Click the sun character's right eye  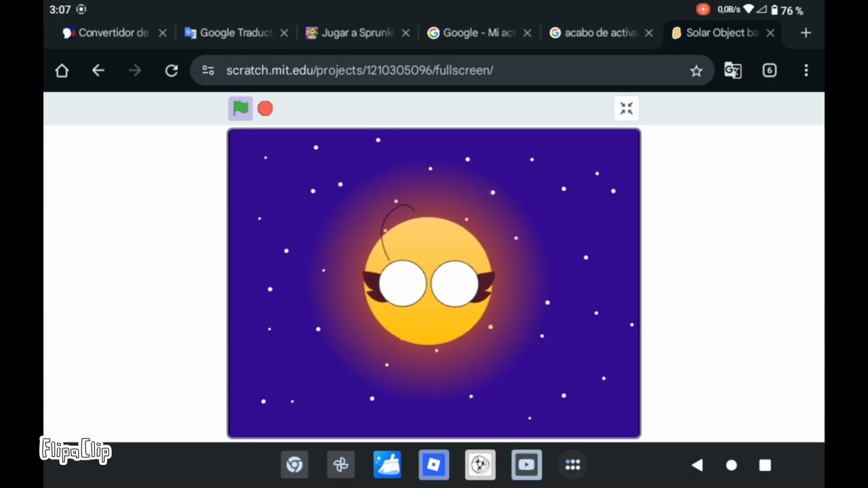pos(454,283)
